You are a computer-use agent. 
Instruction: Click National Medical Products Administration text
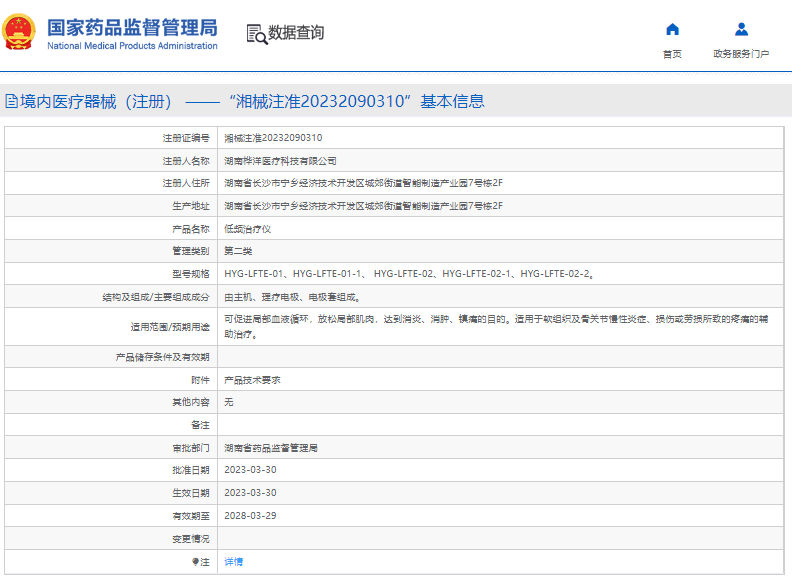tap(132, 46)
